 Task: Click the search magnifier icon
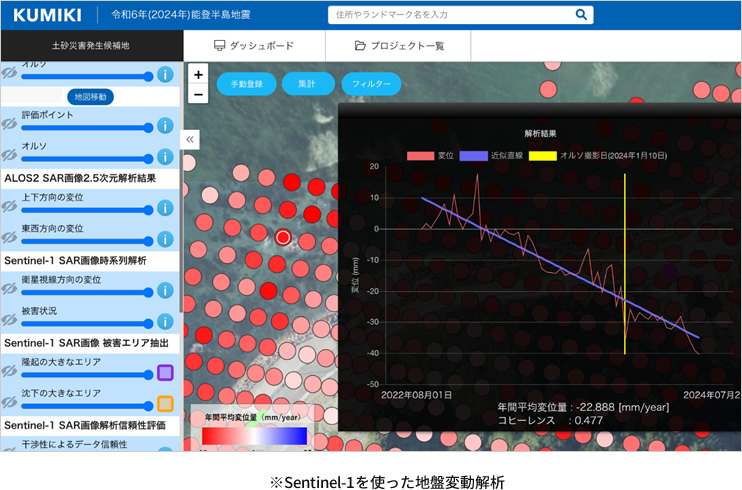(x=581, y=15)
